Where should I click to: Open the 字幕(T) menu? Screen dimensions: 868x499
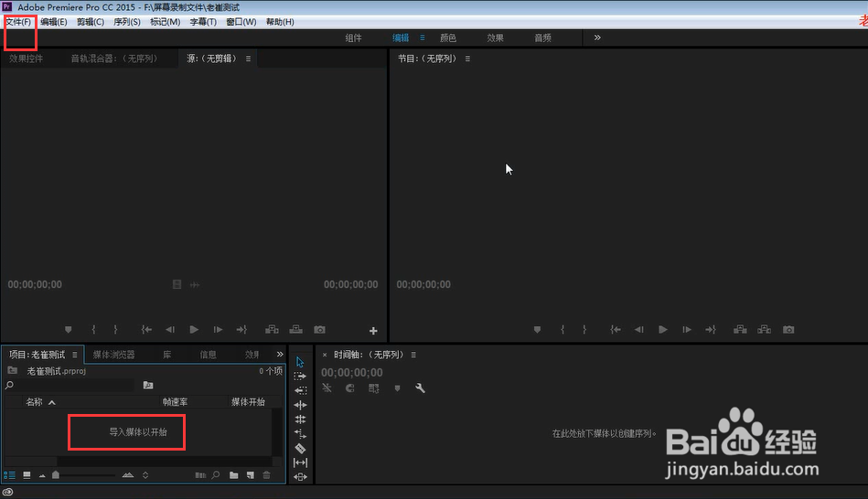click(x=203, y=22)
